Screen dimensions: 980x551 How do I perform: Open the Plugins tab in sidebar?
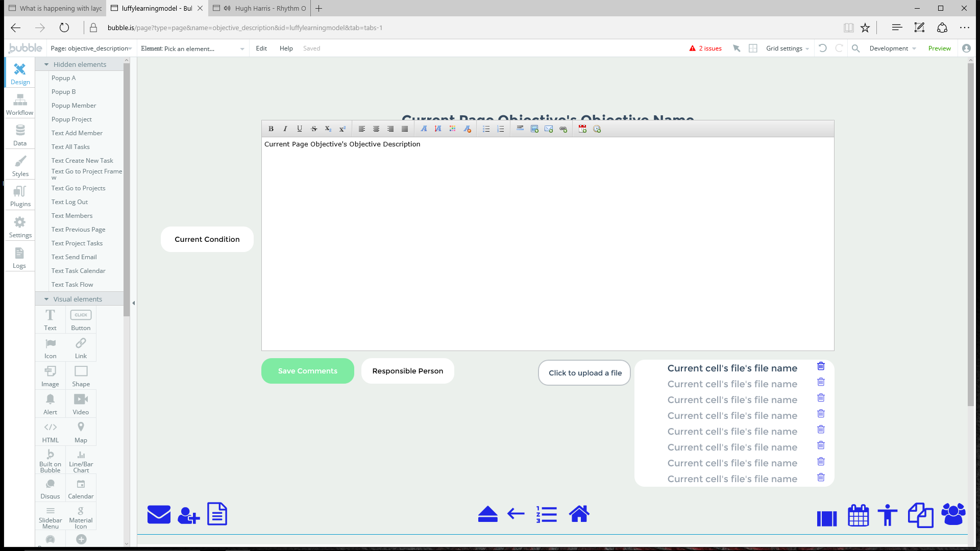(20, 196)
